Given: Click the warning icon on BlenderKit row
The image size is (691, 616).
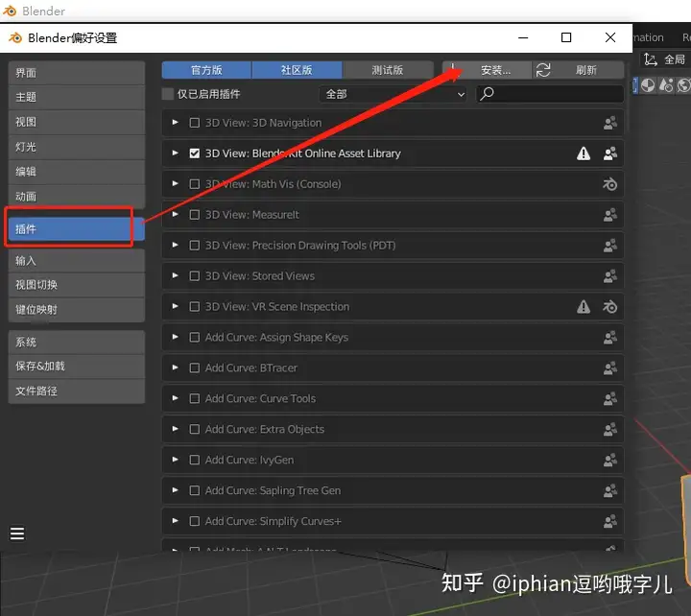Looking at the screenshot, I should pos(584,154).
